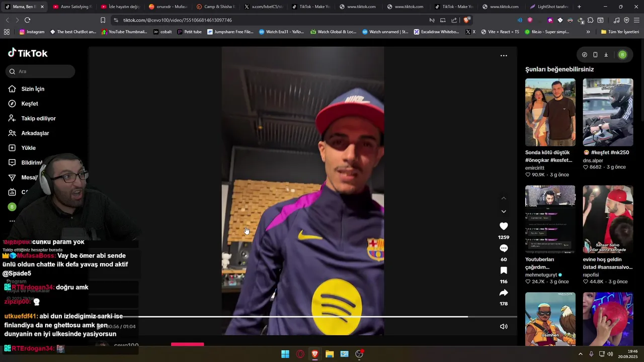
Task: Open the green profile avatar in top right
Action: coord(622,55)
